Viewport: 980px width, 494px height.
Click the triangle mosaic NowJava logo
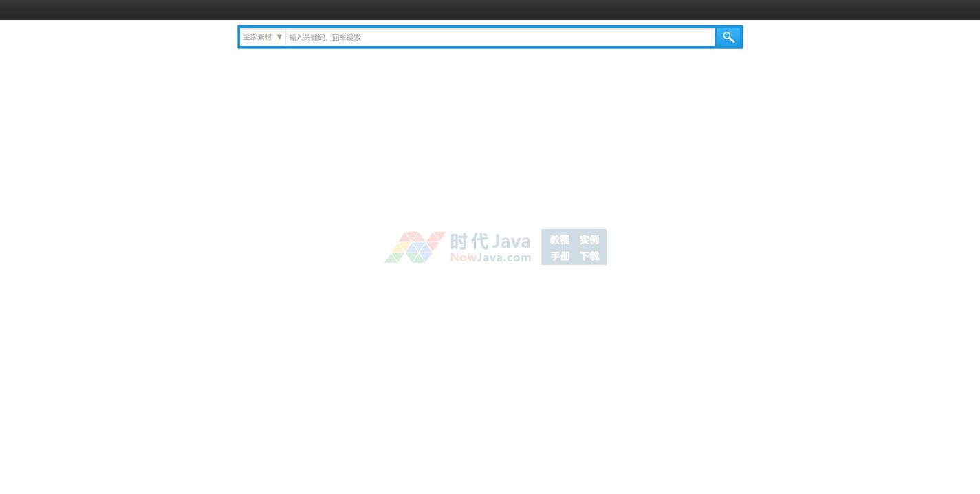tap(415, 247)
